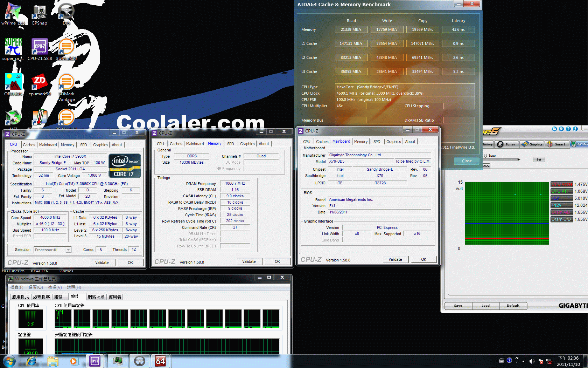
Task: Click the Windows Start orb
Action: tap(9, 361)
